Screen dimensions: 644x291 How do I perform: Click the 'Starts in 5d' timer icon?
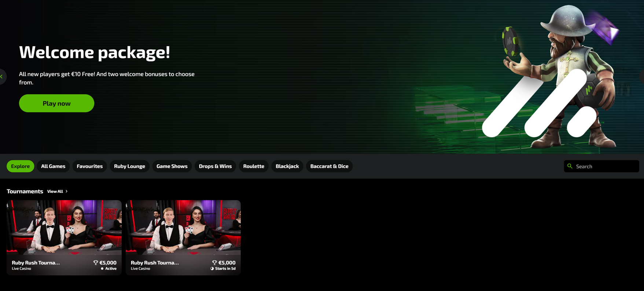(x=212, y=269)
